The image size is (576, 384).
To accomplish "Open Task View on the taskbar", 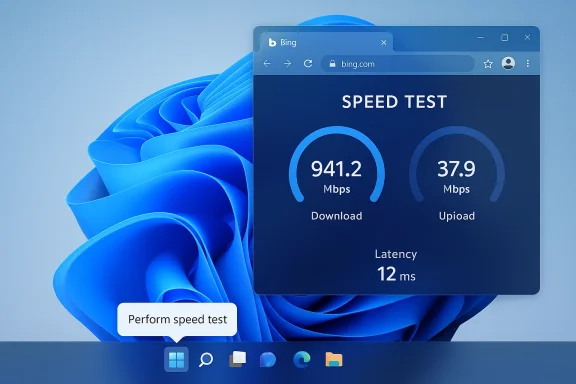I will (x=237, y=359).
